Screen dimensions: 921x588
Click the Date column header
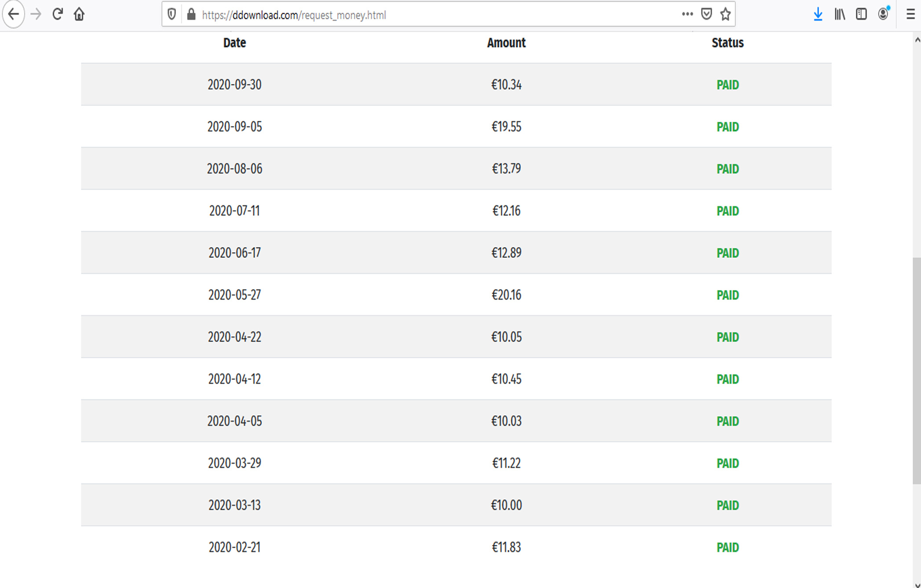234,43
